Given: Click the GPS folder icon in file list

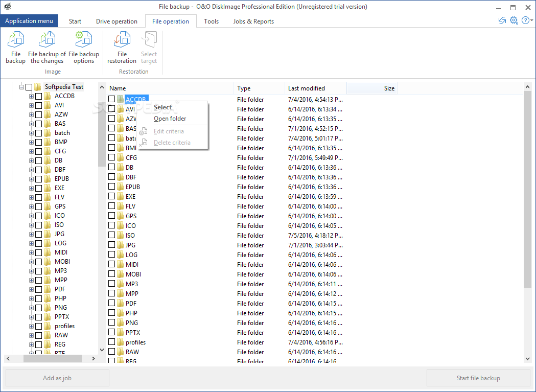Looking at the screenshot, I should [x=120, y=216].
